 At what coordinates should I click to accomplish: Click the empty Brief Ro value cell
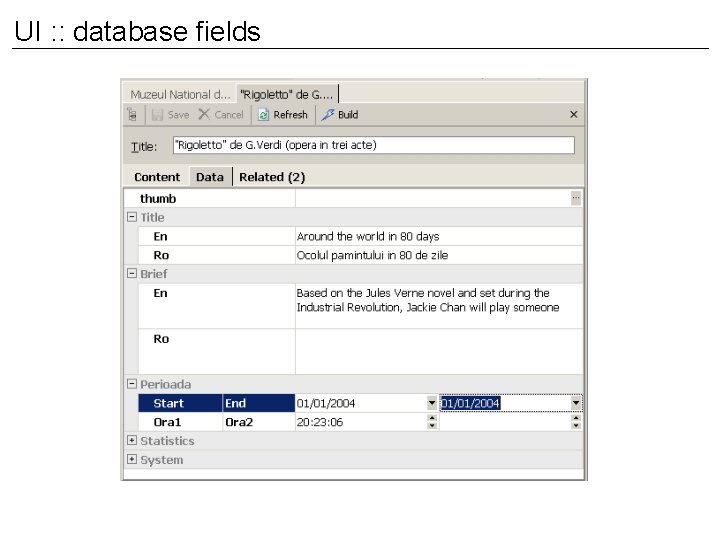click(x=439, y=352)
